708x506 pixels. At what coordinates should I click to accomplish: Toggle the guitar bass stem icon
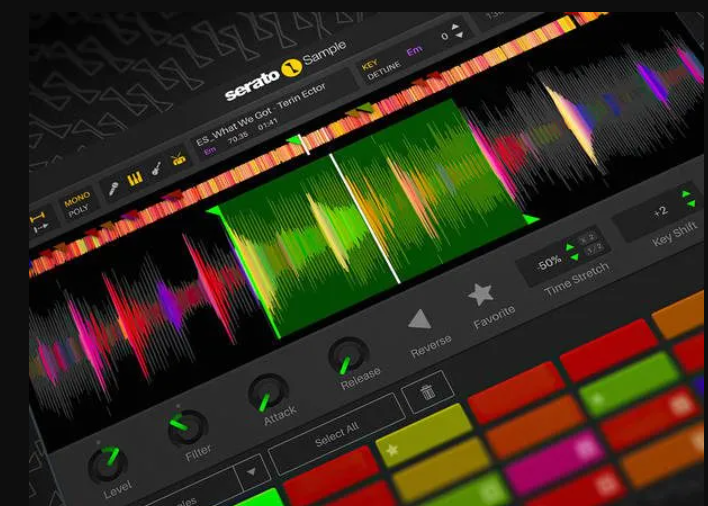[x=156, y=169]
